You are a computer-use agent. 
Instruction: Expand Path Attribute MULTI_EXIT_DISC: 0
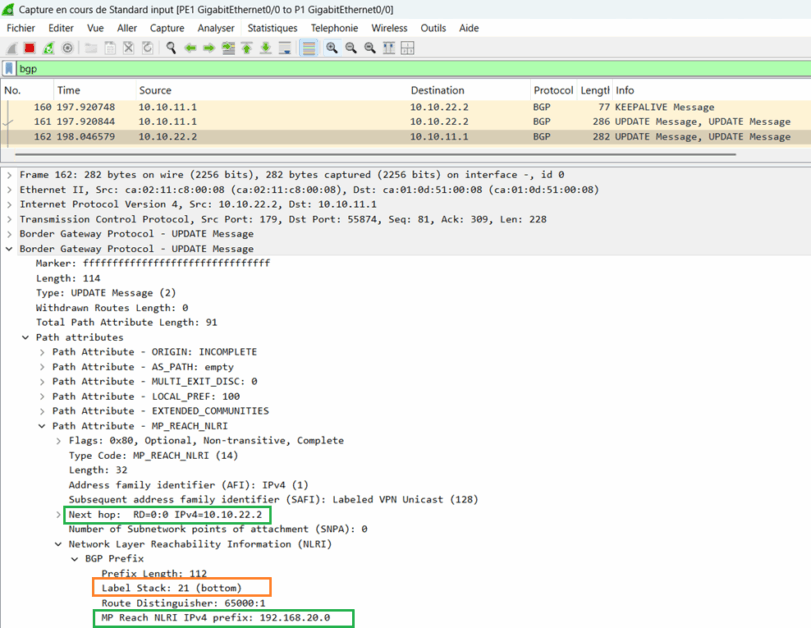(x=42, y=382)
